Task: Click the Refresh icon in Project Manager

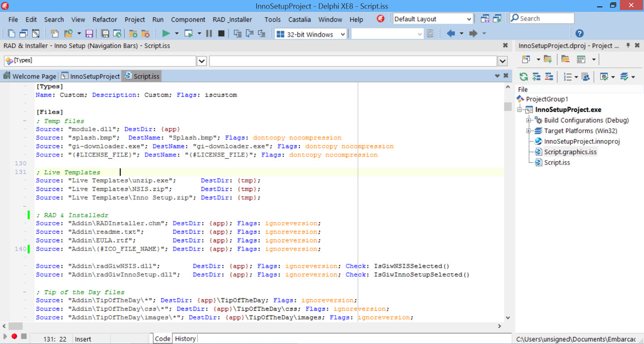Action: pos(524,77)
